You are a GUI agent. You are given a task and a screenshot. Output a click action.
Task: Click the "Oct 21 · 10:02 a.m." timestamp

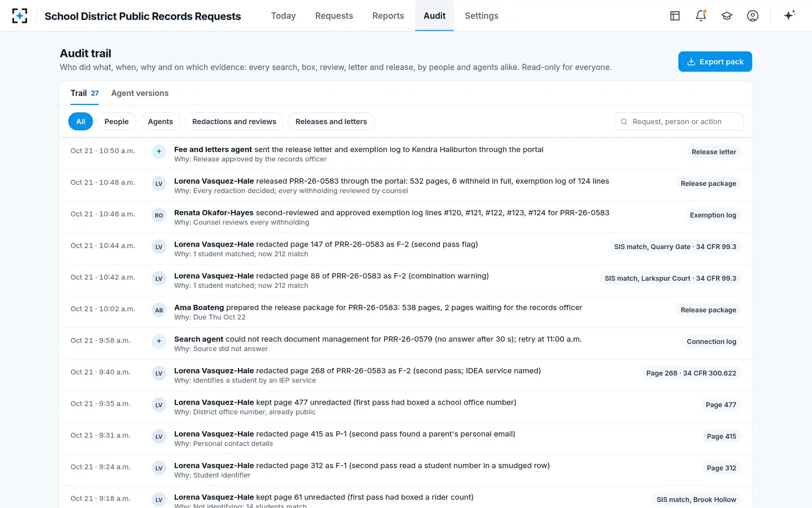coord(103,309)
